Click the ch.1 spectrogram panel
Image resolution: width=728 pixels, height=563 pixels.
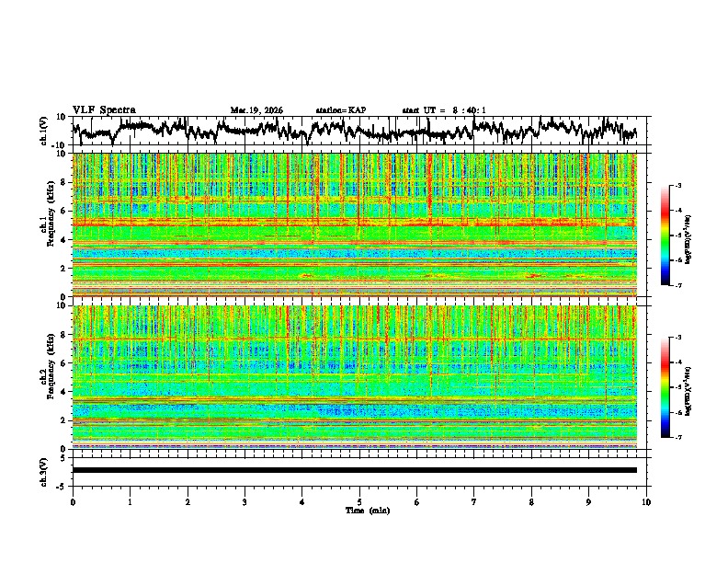[x=354, y=224]
